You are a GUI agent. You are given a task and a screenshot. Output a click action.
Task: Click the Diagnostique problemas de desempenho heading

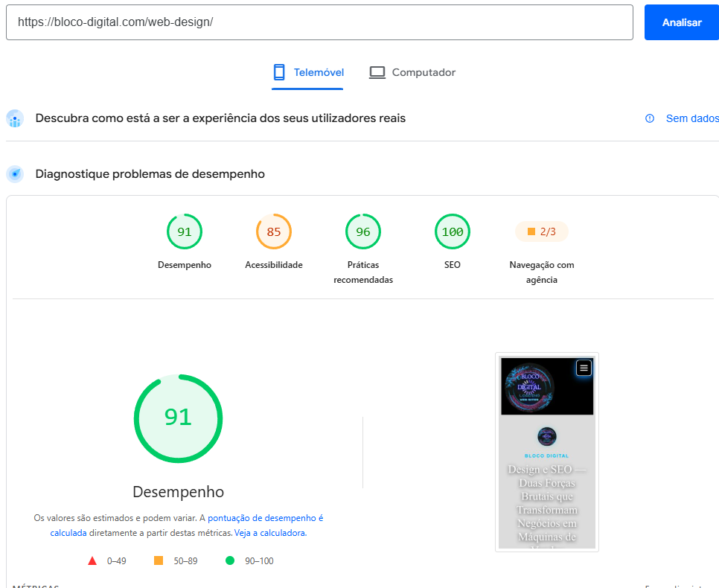pos(150,174)
